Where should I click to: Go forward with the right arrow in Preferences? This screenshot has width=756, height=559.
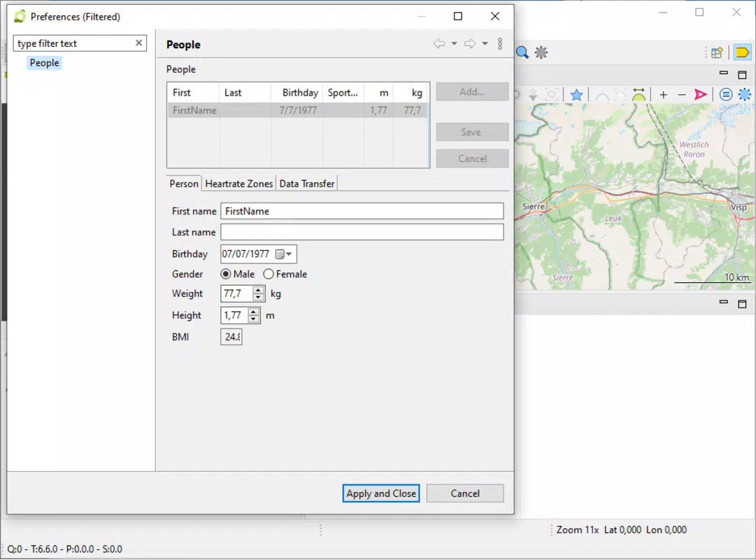pyautogui.click(x=470, y=44)
